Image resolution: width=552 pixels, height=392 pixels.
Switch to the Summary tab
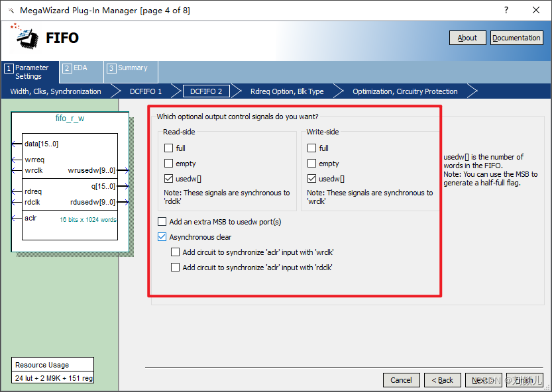pyautogui.click(x=131, y=72)
